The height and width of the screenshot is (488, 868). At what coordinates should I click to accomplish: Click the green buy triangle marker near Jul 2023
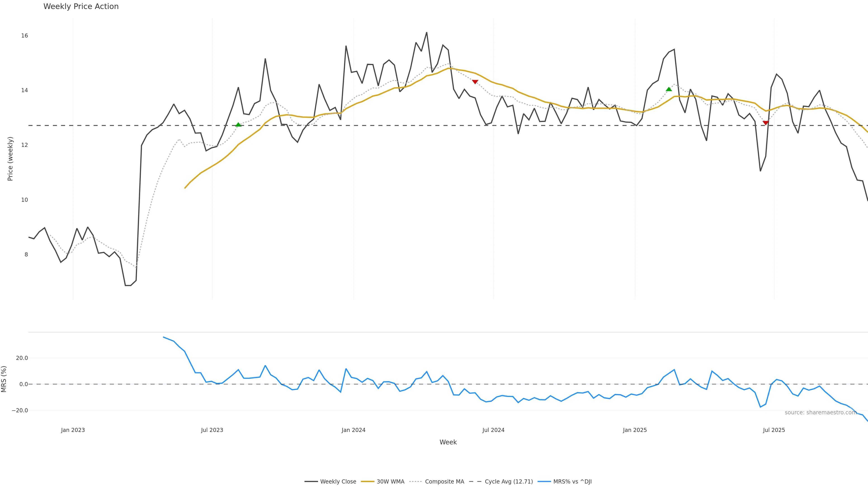coord(238,125)
